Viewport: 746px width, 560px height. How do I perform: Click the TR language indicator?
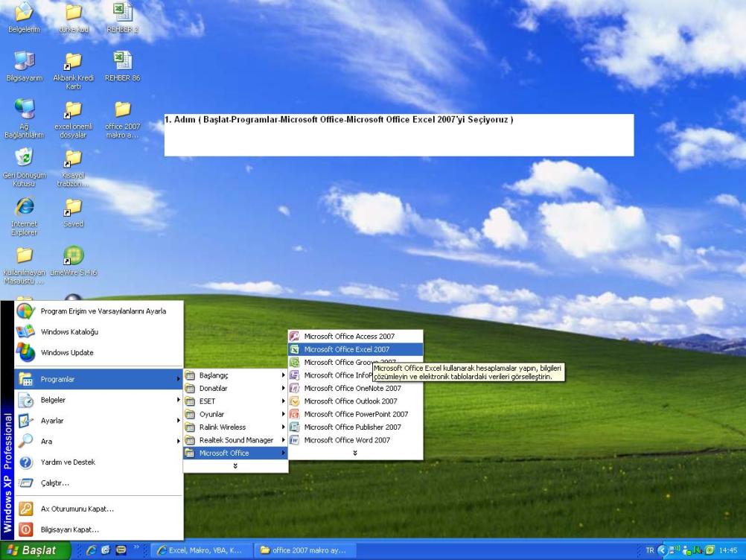coord(650,550)
